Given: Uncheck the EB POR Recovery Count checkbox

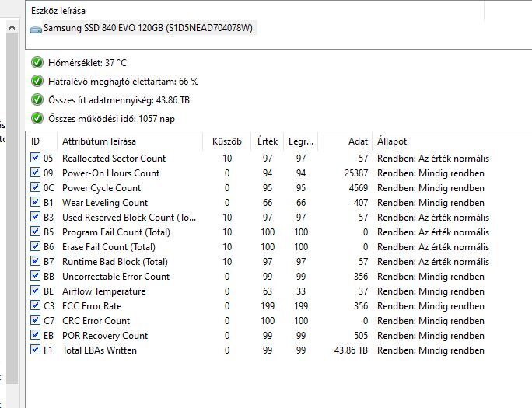Looking at the screenshot, I should [35, 335].
